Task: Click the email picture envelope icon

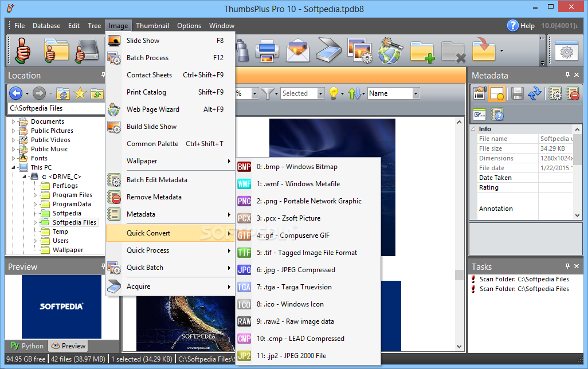Action: pyautogui.click(x=298, y=50)
